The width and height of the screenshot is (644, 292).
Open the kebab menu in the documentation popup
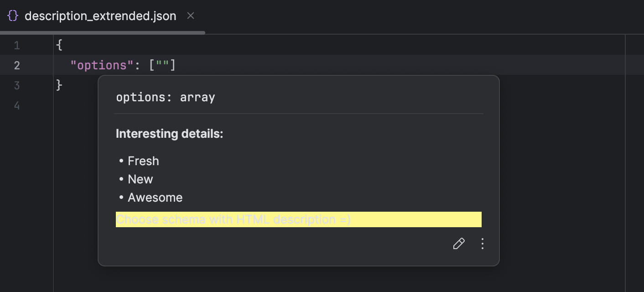click(482, 244)
